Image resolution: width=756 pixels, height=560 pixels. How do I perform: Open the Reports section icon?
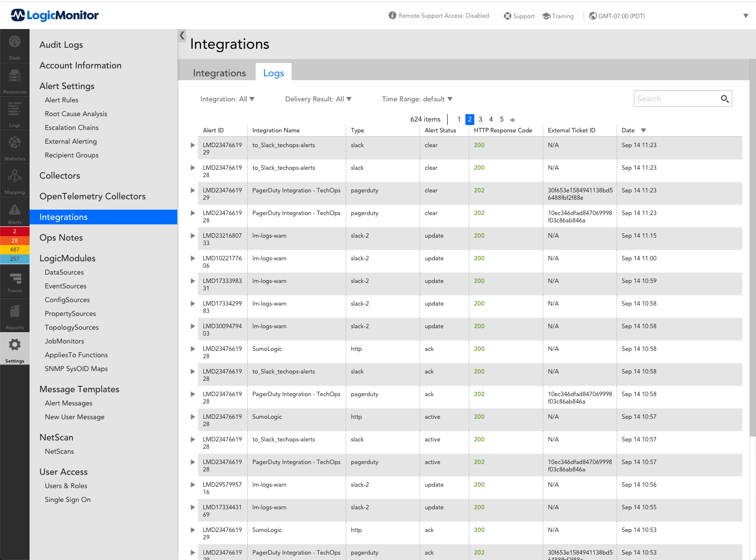(x=15, y=315)
